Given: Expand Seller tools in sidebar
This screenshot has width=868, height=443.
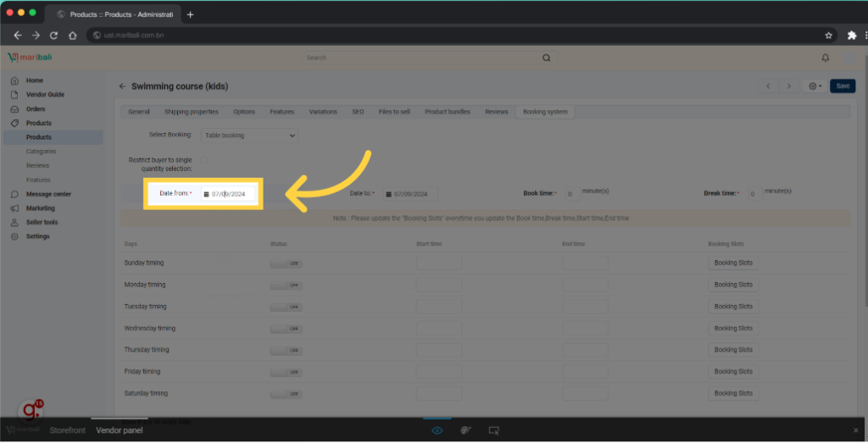Looking at the screenshot, I should [42, 222].
